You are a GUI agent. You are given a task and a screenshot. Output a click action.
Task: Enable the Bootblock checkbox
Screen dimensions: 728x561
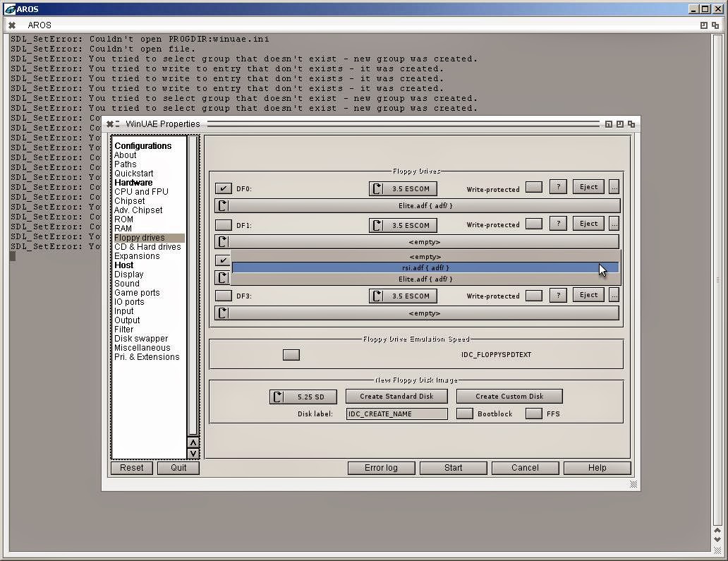point(465,414)
